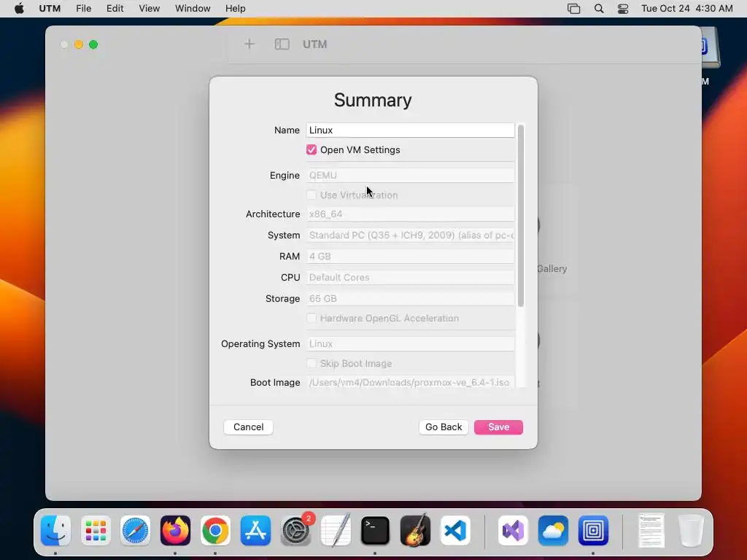Click the Operating System Linux field

pos(410,344)
